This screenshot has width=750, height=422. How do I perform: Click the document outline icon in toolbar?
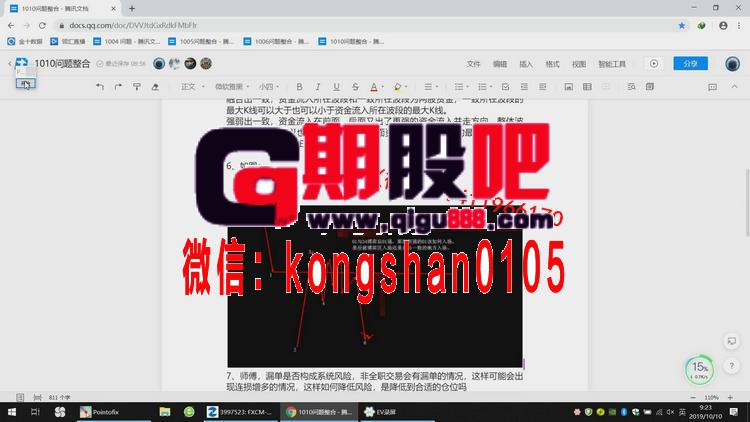coord(650,87)
